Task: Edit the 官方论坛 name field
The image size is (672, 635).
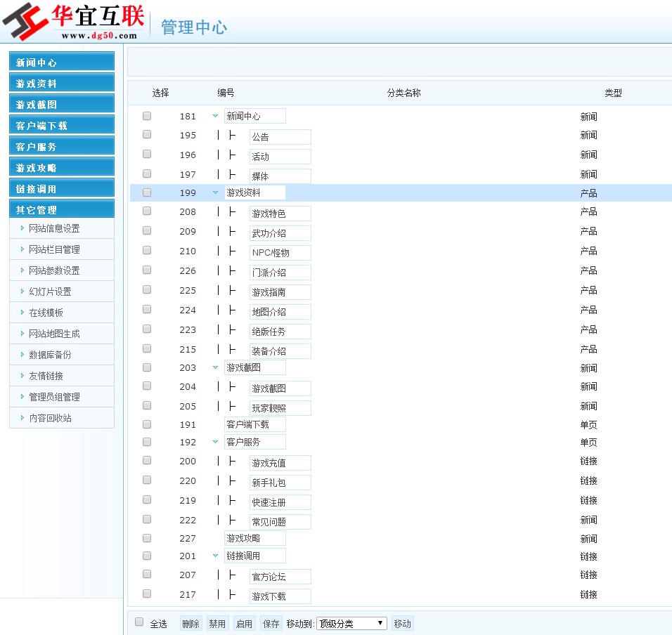Action: click(x=280, y=576)
